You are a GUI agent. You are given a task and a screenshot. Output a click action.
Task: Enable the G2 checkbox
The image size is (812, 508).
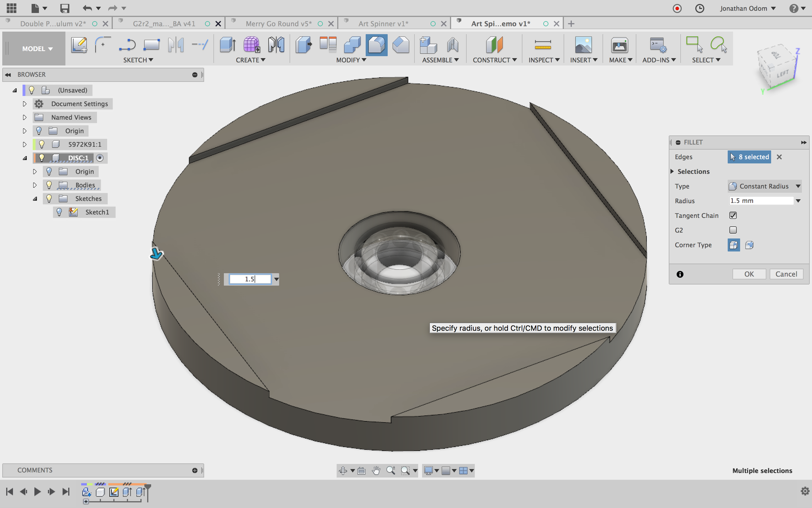click(x=733, y=230)
